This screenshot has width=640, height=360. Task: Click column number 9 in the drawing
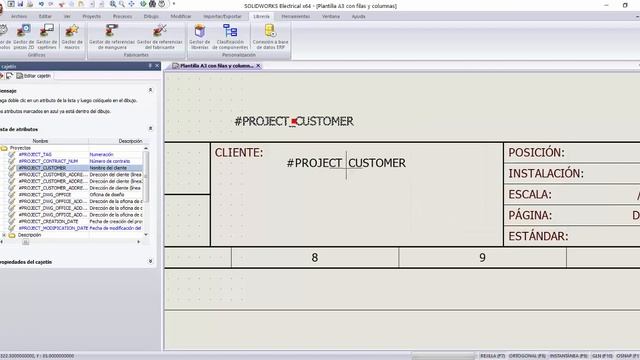click(482, 258)
